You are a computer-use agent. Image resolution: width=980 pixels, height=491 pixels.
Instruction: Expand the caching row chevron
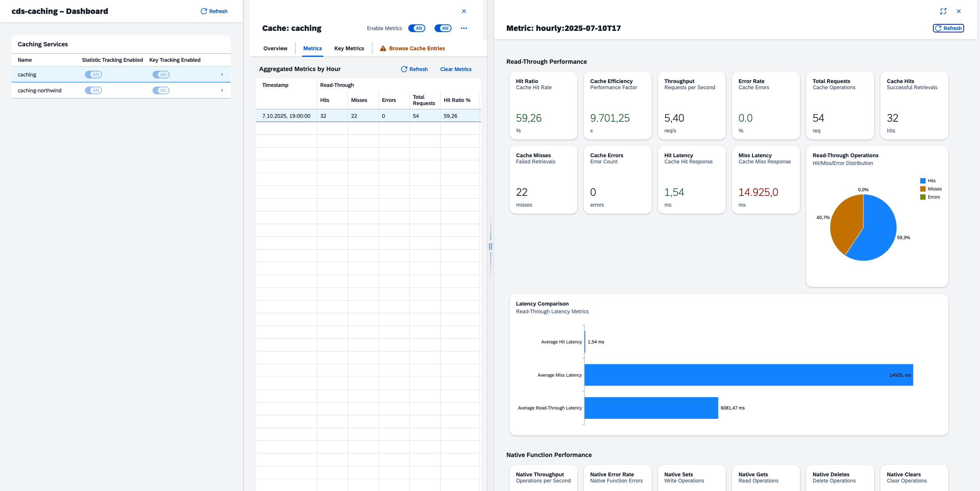(222, 75)
